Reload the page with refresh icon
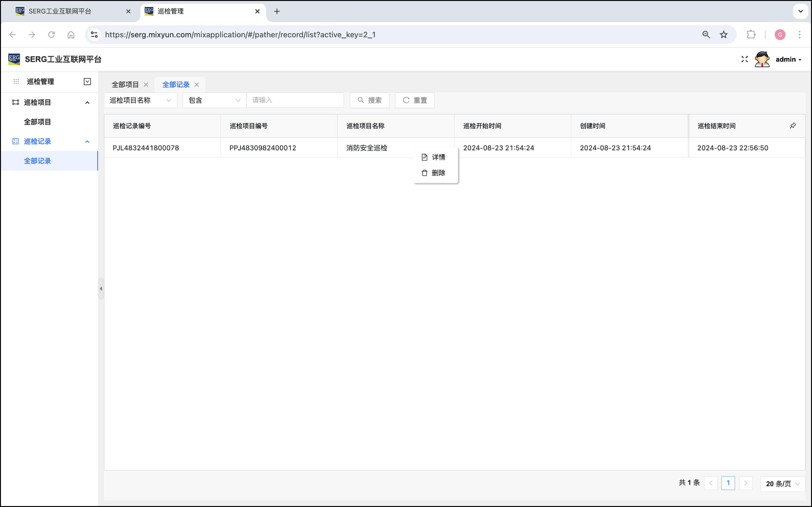 51,34
